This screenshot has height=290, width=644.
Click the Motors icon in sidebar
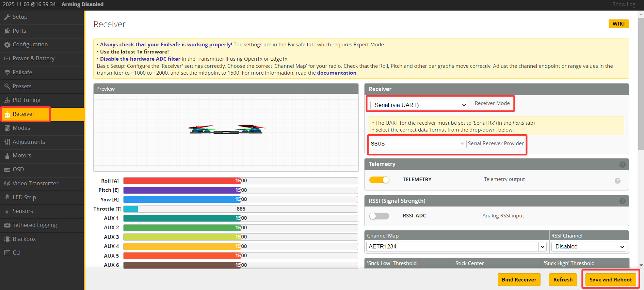pos(7,156)
